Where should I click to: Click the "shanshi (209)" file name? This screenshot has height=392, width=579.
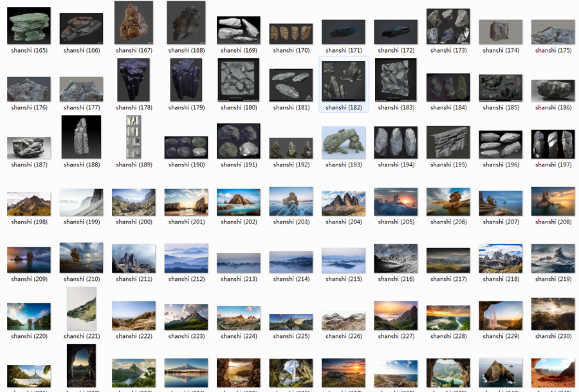pyautogui.click(x=29, y=279)
